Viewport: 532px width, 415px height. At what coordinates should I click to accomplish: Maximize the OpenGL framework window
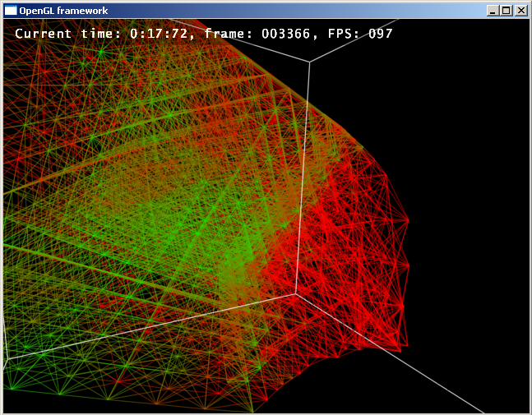[x=507, y=11]
